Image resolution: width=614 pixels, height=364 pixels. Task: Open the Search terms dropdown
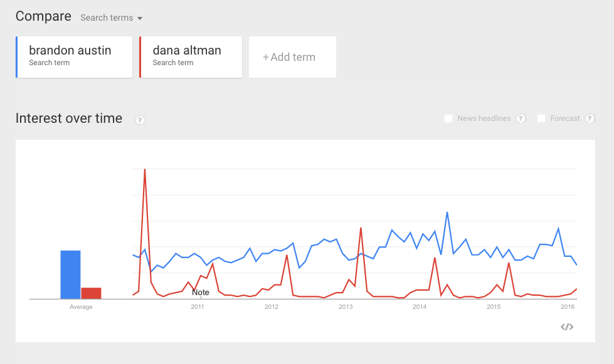tap(111, 18)
